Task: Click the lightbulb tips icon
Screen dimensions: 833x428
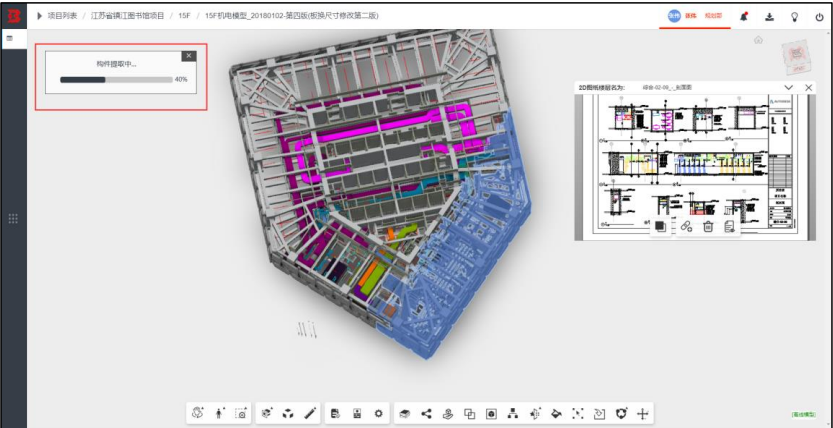Action: pyautogui.click(x=795, y=16)
